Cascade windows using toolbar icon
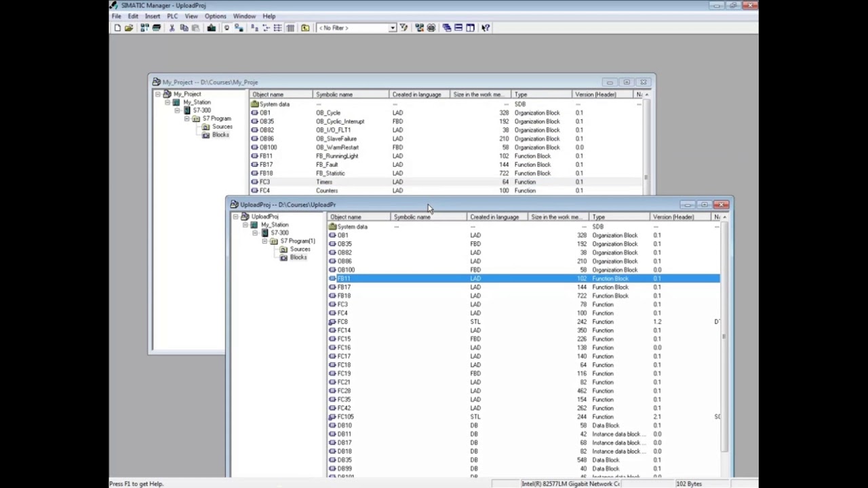Screen dimensions: 868x488 click(x=447, y=28)
